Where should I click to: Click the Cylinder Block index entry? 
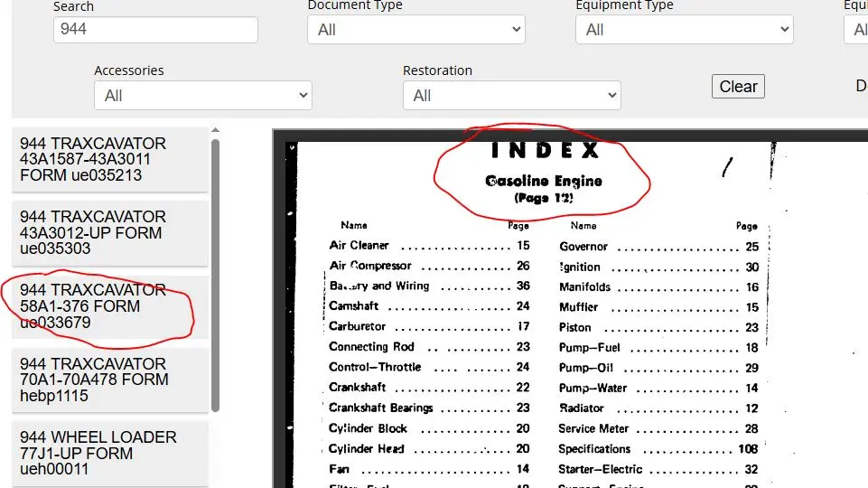[429, 428]
